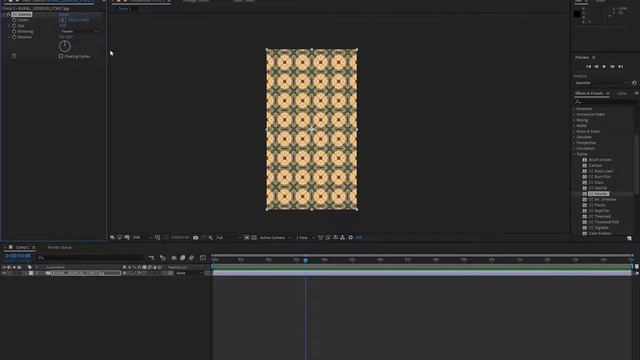Switch to the Render Queue tab
The image size is (640, 360).
click(60, 247)
